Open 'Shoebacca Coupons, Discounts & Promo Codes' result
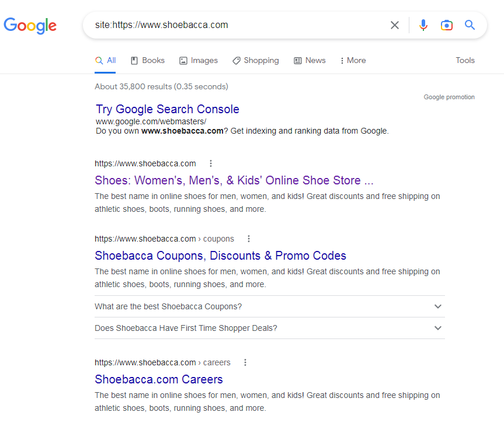Viewport: 504px width, 426px height. coord(220,256)
